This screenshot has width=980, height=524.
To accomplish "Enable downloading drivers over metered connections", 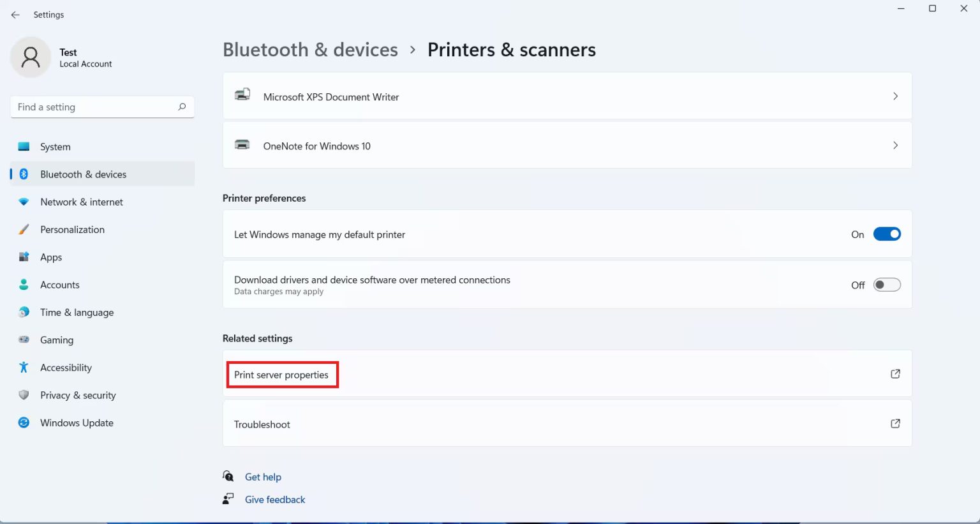I will (887, 285).
